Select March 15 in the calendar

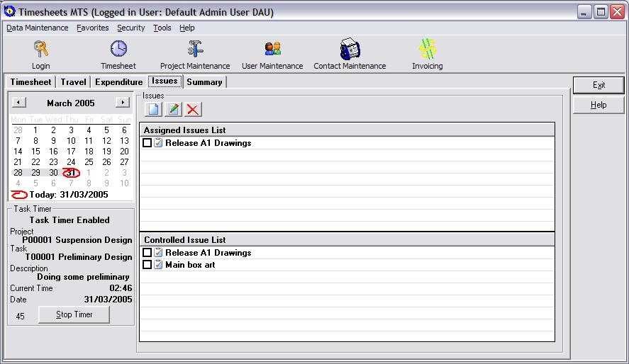[x=35, y=152]
